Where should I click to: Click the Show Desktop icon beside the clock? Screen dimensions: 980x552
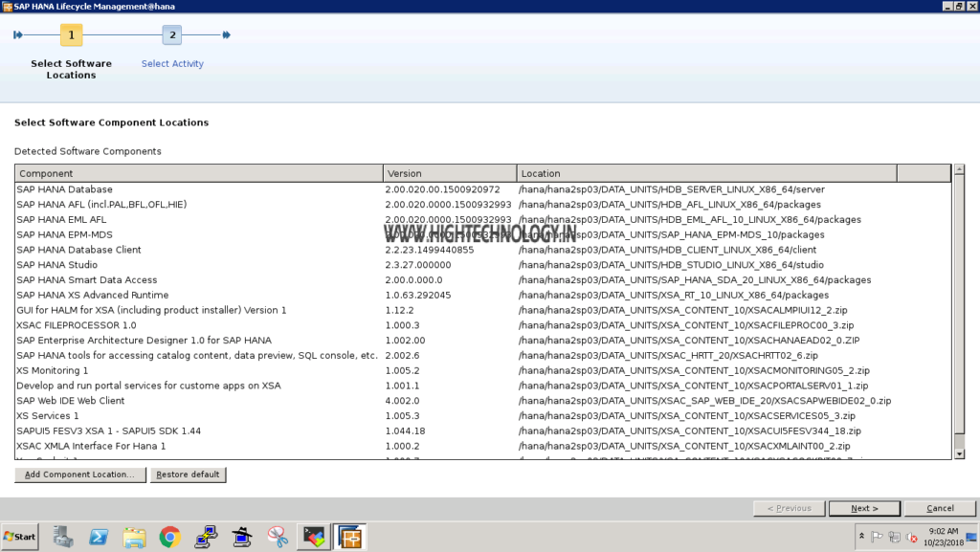972,537
